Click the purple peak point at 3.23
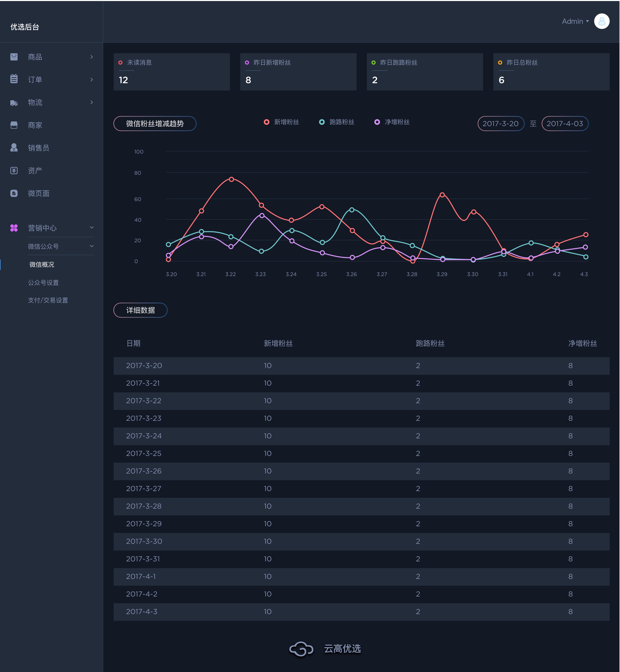620x672 pixels. [x=262, y=216]
